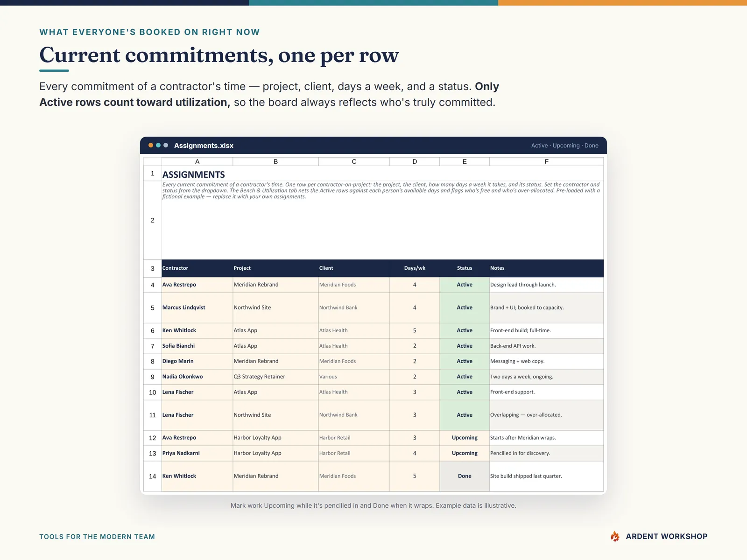Image resolution: width=747 pixels, height=560 pixels.
Task: Click Northwind Site project in row 11
Action: click(x=275, y=415)
